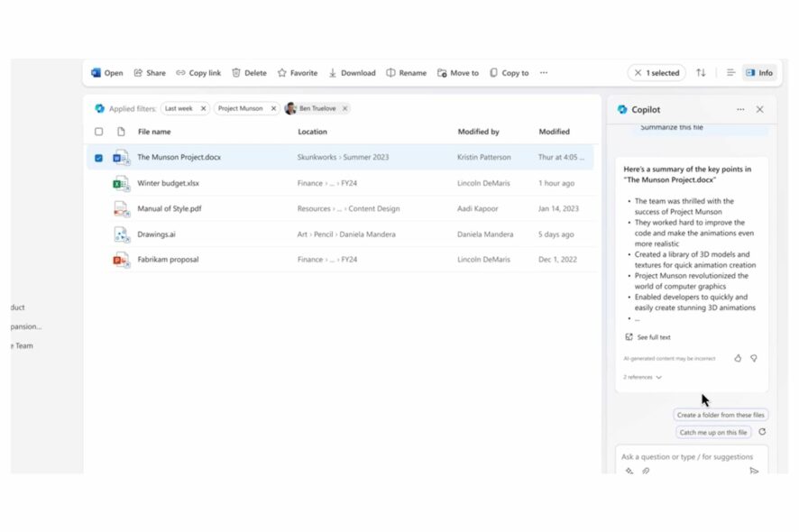Remove the Last week filter
The image size is (799, 532).
(x=203, y=108)
